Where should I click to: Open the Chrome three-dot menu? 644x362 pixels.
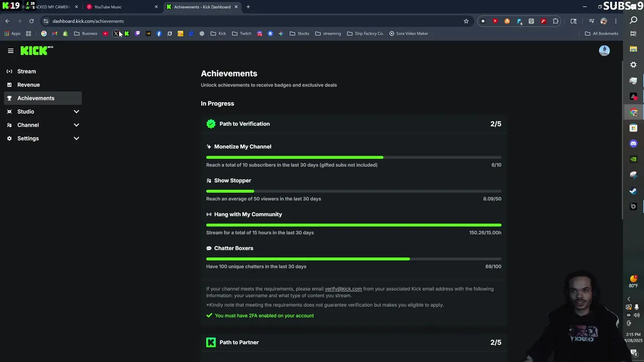point(616,21)
